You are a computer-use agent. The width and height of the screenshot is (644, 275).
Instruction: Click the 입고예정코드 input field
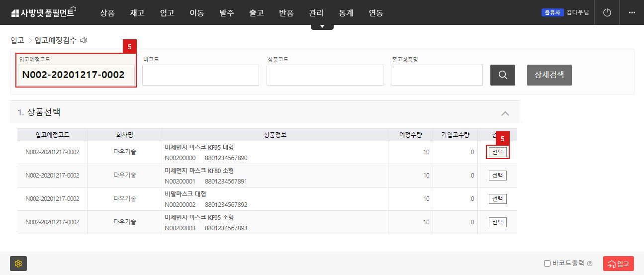[x=76, y=75]
